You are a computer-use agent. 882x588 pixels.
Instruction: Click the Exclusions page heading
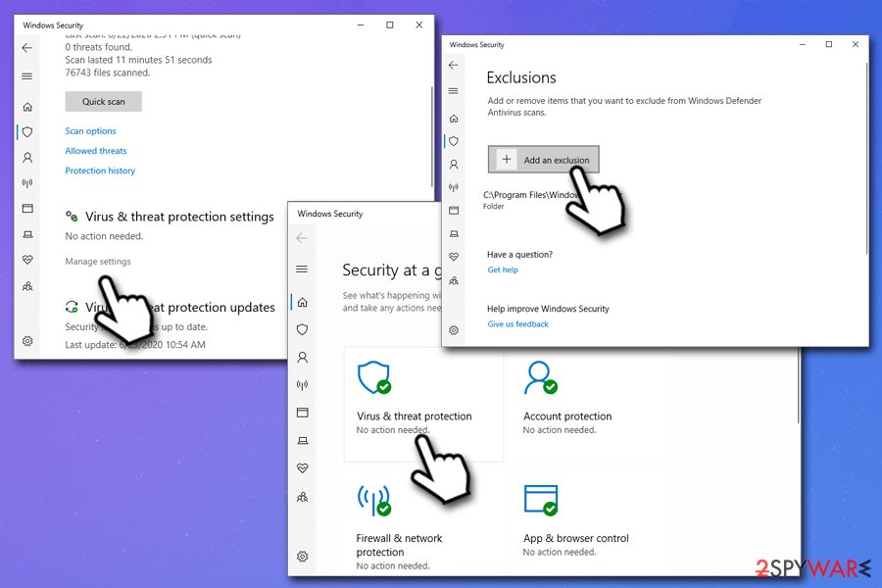pyautogui.click(x=521, y=77)
